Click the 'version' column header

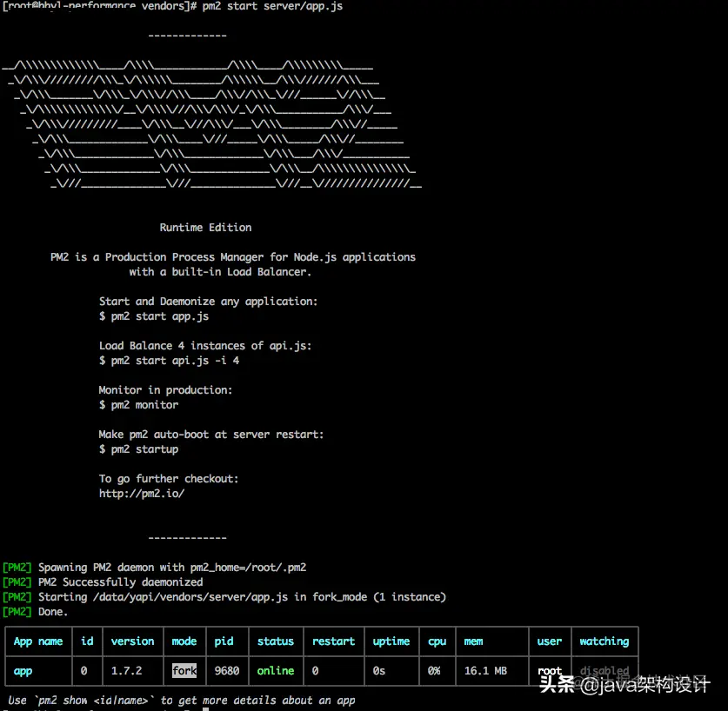click(132, 641)
